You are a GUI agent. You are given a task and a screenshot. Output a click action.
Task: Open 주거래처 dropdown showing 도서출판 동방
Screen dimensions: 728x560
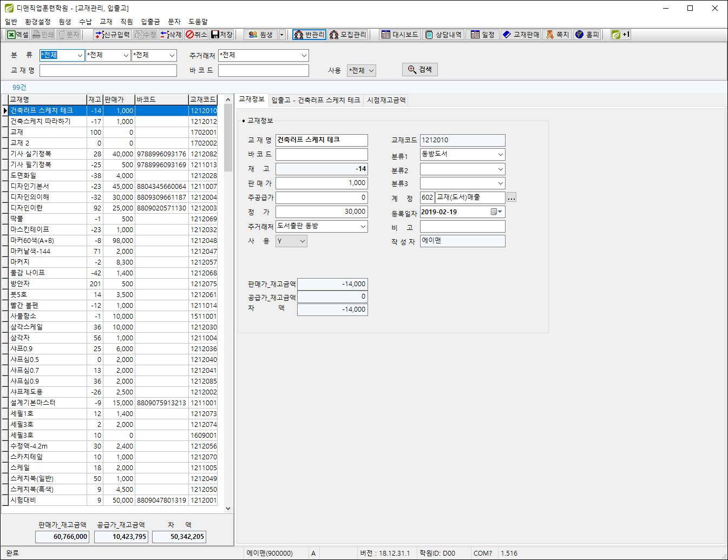[x=363, y=226]
